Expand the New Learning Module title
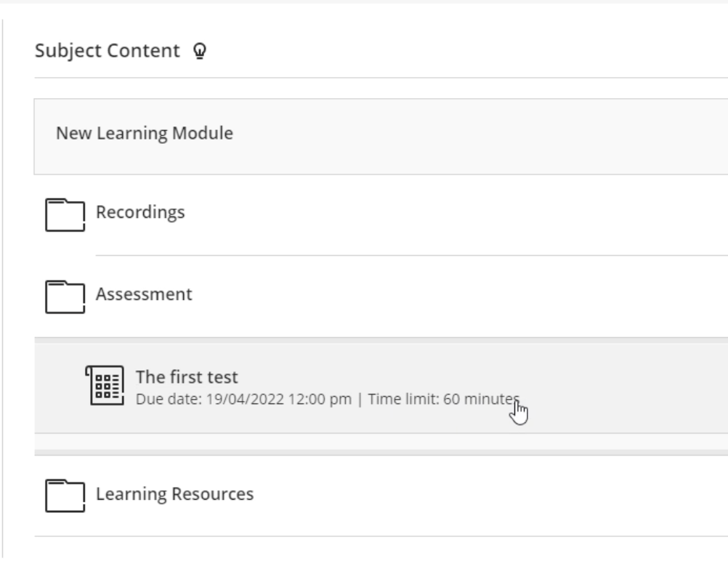The height and width of the screenshot is (587, 728). pos(145,133)
